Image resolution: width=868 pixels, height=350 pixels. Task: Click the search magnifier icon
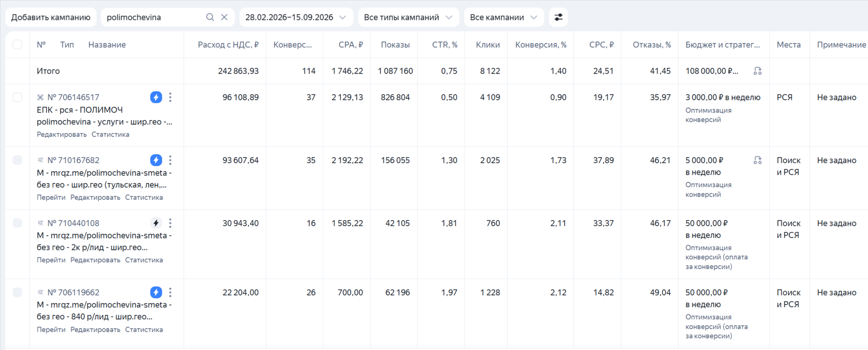coord(210,17)
